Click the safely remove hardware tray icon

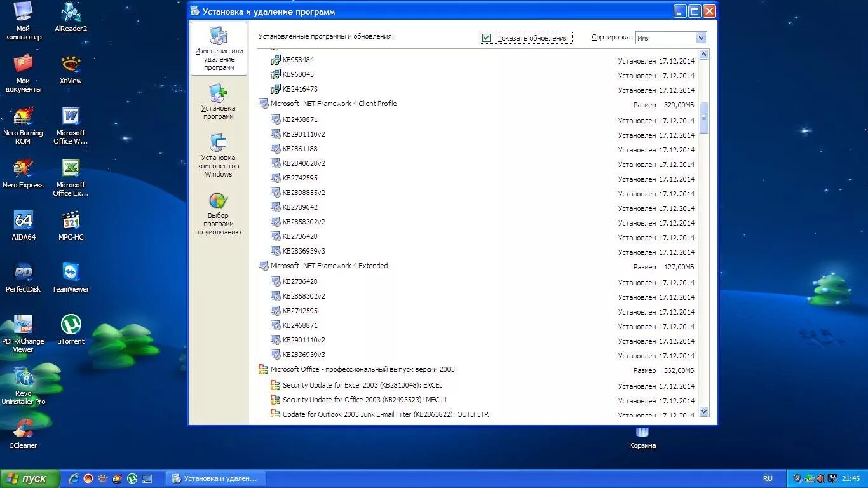(810, 478)
